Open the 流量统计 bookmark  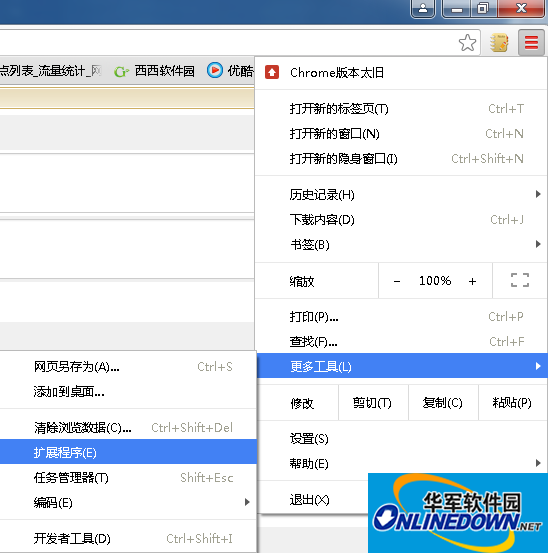click(50, 71)
